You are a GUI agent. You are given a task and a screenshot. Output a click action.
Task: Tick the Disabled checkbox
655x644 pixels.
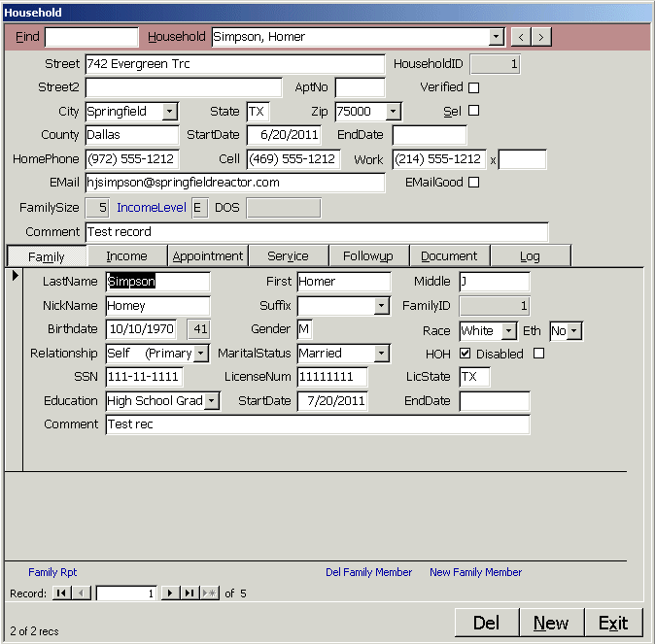pyautogui.click(x=538, y=354)
